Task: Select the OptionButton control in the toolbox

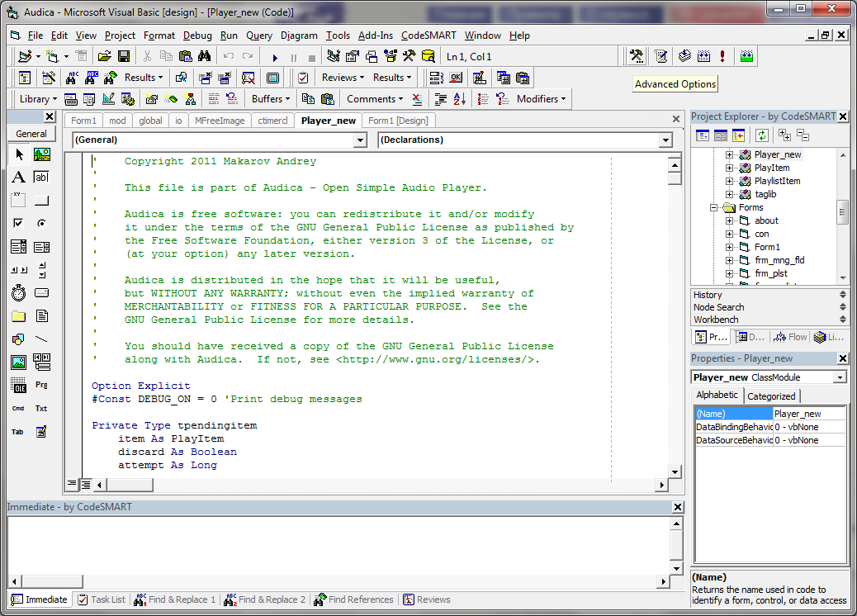Action: (x=41, y=223)
